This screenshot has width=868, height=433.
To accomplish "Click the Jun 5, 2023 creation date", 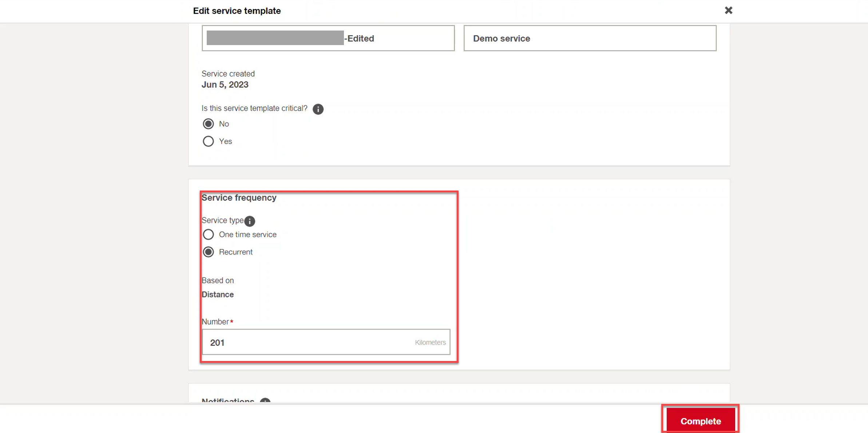I will pyautogui.click(x=225, y=85).
